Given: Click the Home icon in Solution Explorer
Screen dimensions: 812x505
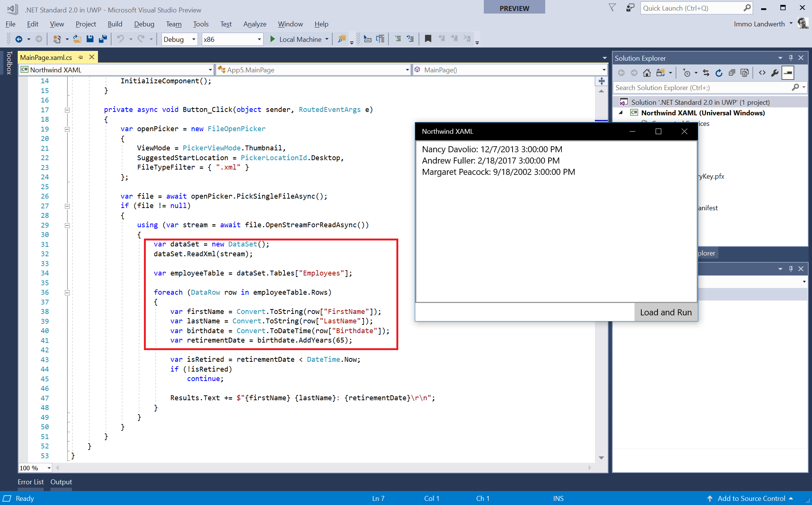Looking at the screenshot, I should 647,73.
